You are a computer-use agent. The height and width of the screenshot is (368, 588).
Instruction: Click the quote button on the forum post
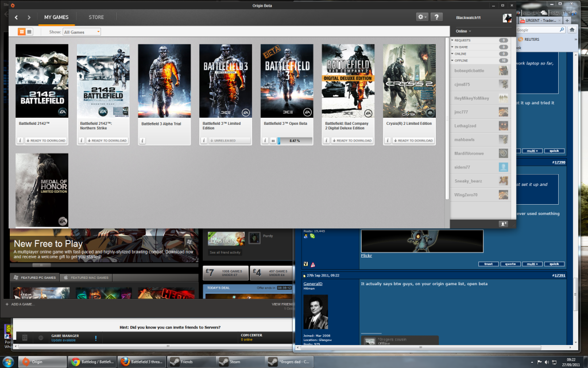(510, 264)
